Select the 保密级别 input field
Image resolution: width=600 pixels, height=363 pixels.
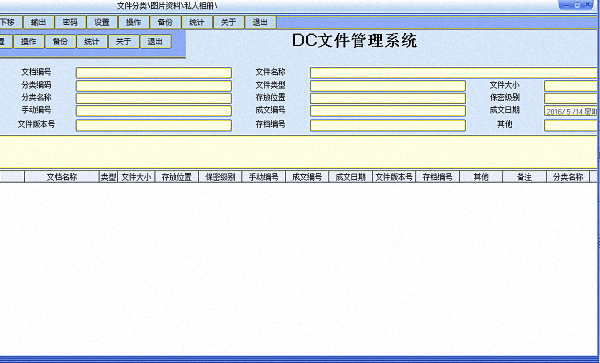[571, 98]
